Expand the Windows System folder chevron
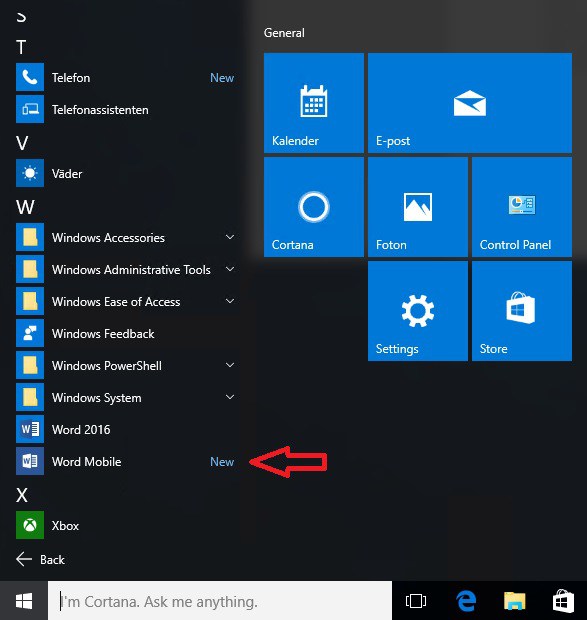The width and height of the screenshot is (587, 620). (x=230, y=397)
